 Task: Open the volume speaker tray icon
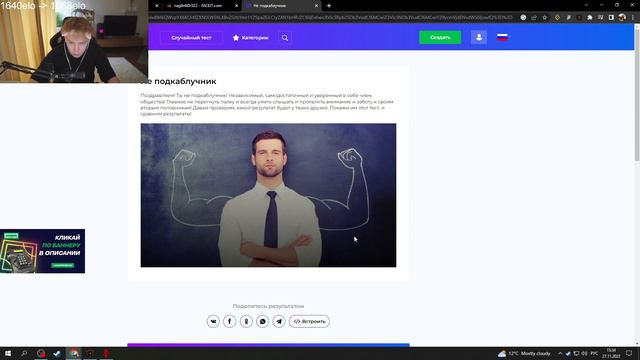(x=584, y=353)
